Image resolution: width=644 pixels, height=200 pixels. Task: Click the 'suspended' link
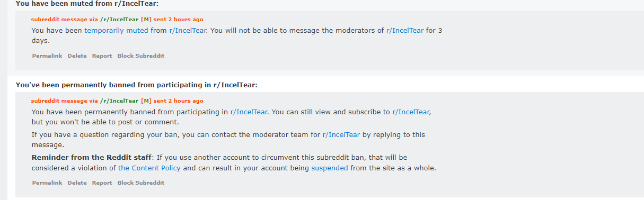tap(330, 168)
